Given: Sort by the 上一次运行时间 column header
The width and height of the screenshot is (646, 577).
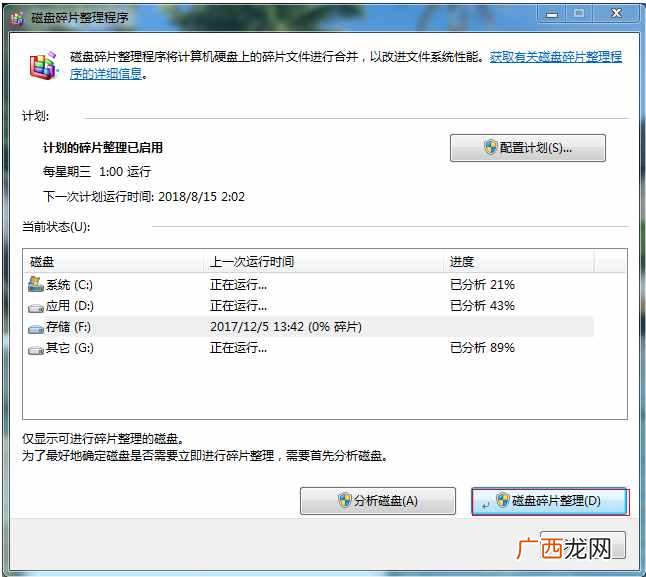Looking at the screenshot, I should click(323, 262).
